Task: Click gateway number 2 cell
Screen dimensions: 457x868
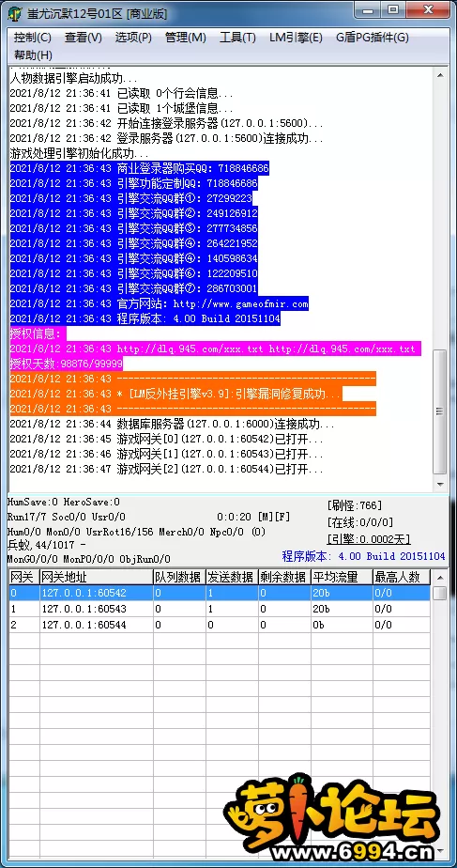Action: (x=23, y=625)
